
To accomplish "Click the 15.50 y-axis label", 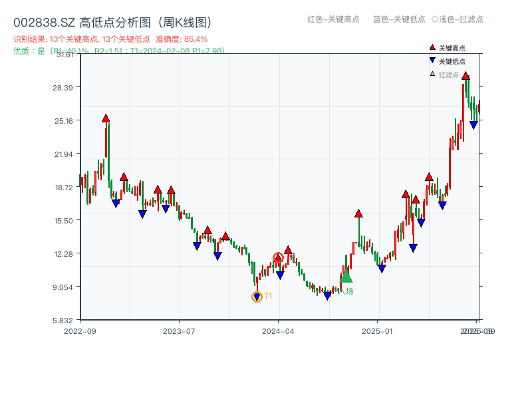I will tap(63, 221).
